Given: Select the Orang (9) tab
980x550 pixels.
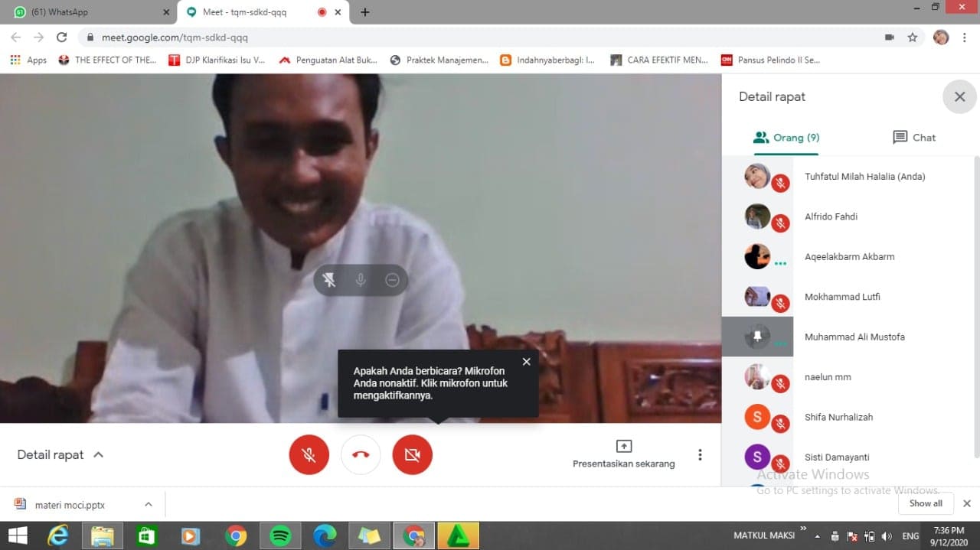Looking at the screenshot, I should tap(786, 138).
